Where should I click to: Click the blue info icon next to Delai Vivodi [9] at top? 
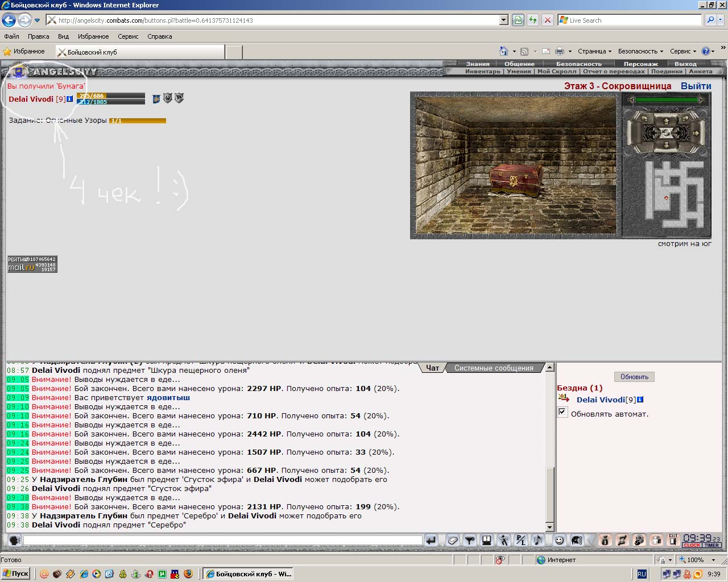point(69,99)
